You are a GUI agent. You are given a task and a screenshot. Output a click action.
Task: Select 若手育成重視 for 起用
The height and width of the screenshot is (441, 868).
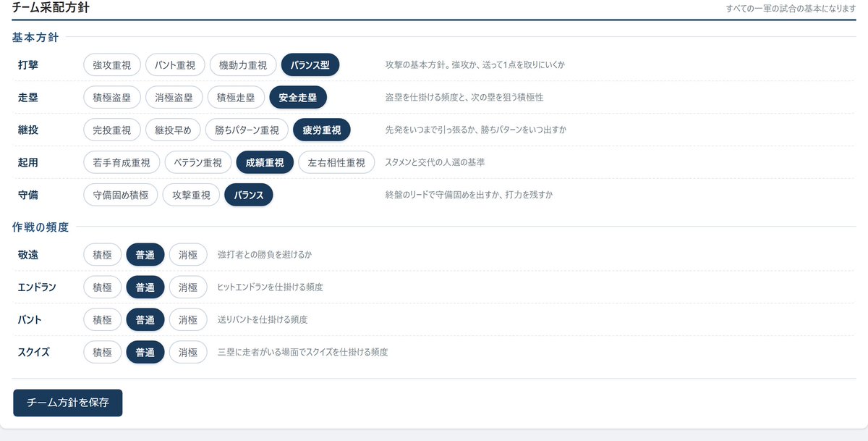[x=122, y=162]
